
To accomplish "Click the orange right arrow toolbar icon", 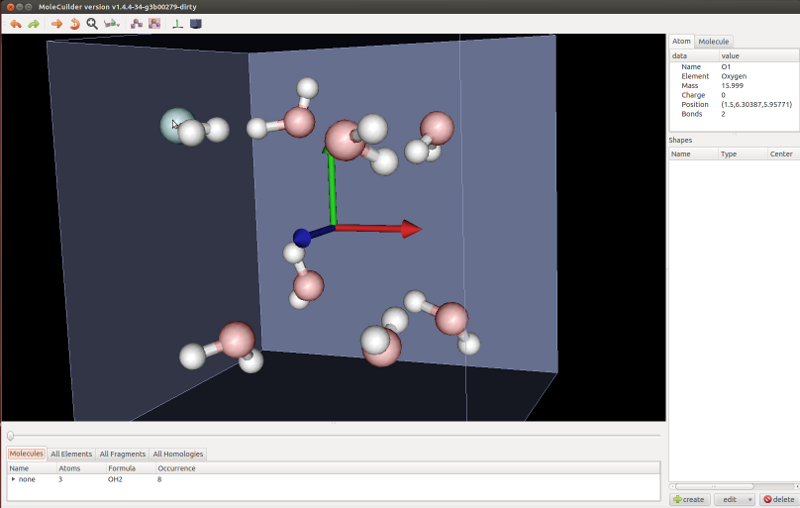I will click(56, 23).
